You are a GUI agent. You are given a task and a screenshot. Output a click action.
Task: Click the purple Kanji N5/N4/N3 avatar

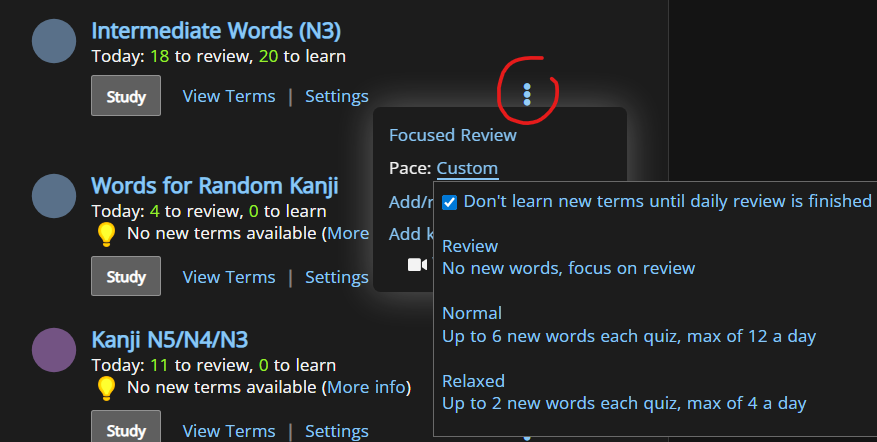(54, 352)
